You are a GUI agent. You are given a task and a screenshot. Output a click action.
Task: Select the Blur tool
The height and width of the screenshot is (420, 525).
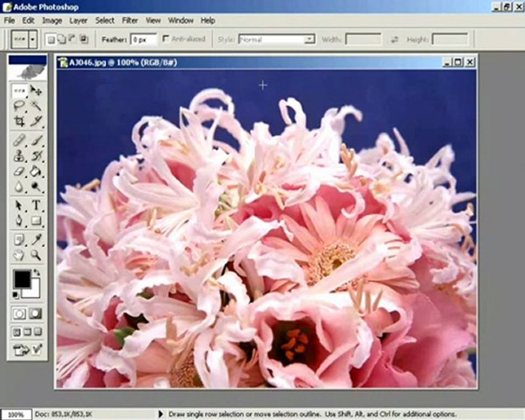[x=19, y=187]
